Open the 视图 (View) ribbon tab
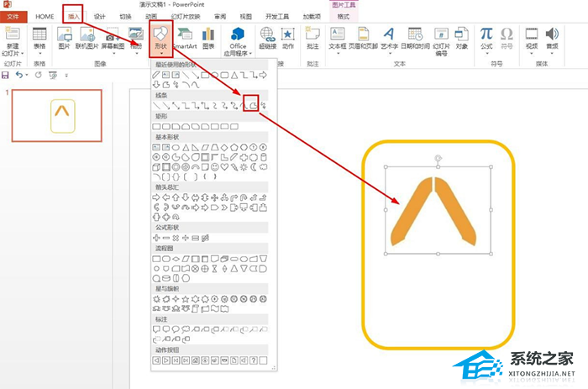This screenshot has height=389, width=588. (x=245, y=16)
